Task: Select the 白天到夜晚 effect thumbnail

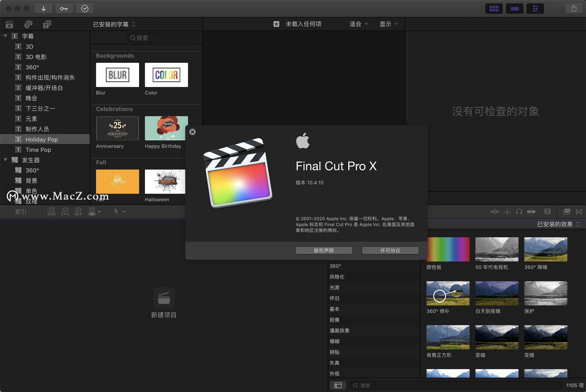Action: [497, 293]
